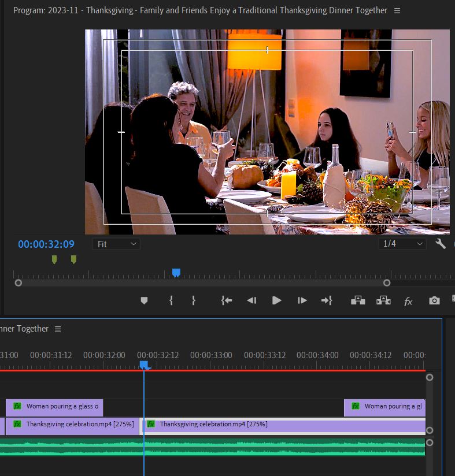Open Program panel hamburger menu
Viewport: 455px width, 476px height.
[397, 10]
